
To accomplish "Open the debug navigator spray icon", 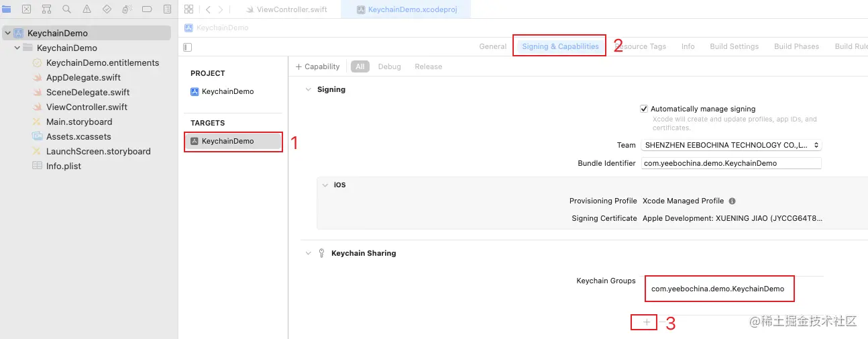I will coord(127,9).
